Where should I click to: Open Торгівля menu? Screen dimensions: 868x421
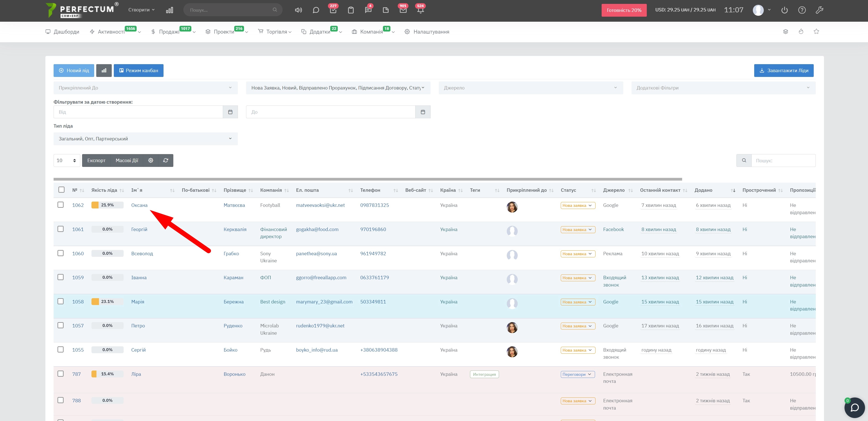275,32
